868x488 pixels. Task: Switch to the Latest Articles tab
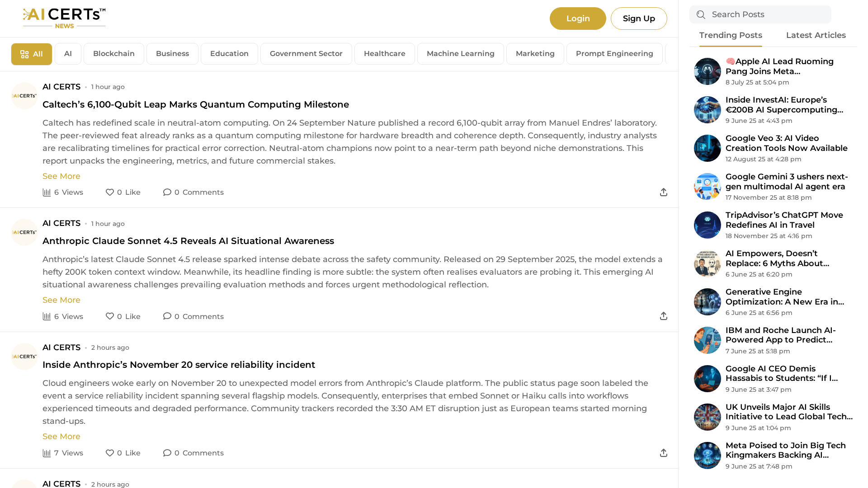pyautogui.click(x=816, y=35)
